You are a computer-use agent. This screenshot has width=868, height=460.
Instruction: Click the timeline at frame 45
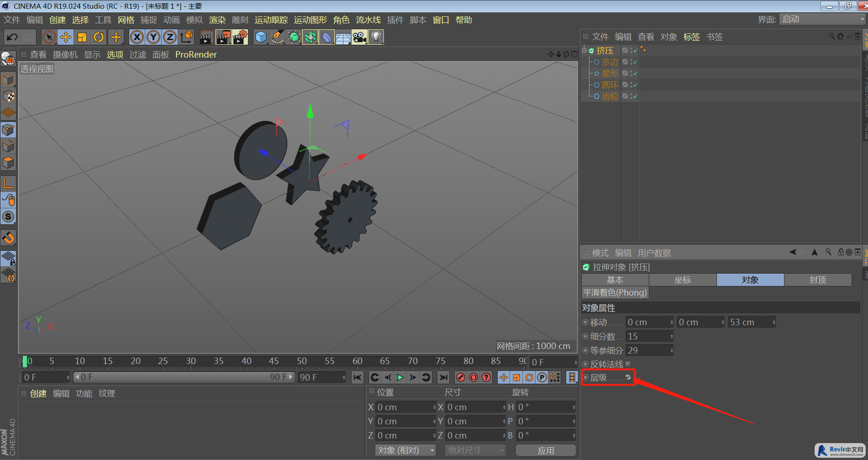point(274,361)
